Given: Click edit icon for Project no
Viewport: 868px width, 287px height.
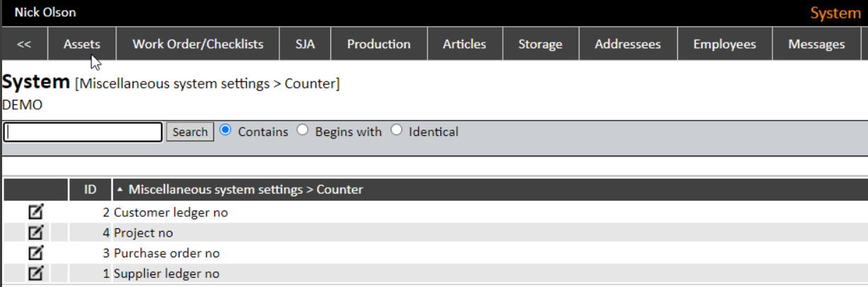Looking at the screenshot, I should 35,232.
